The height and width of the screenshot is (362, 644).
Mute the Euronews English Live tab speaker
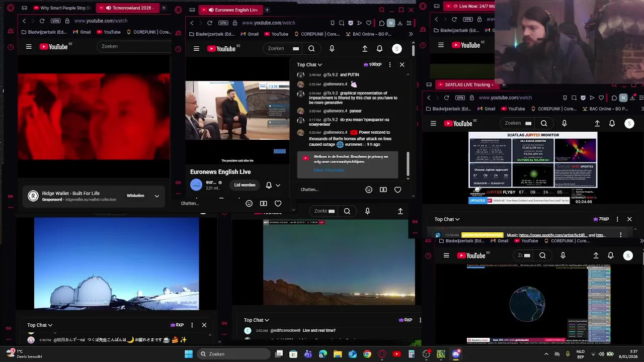(211, 10)
